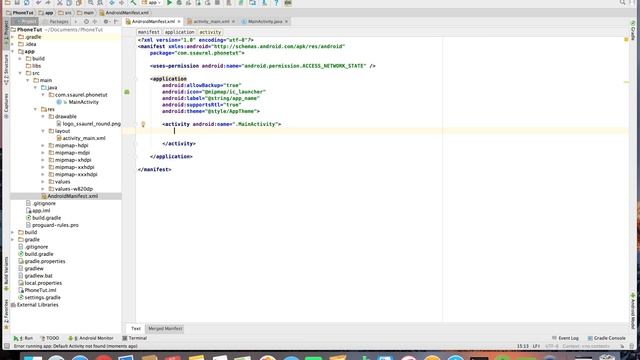Select the Text tab below the editor
640x360 pixels.
click(136, 329)
